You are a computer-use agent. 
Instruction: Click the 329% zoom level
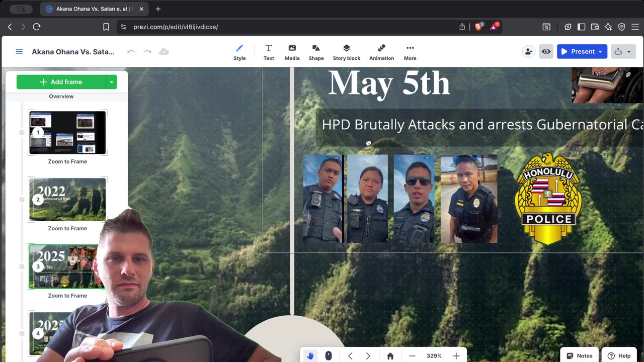point(434,356)
